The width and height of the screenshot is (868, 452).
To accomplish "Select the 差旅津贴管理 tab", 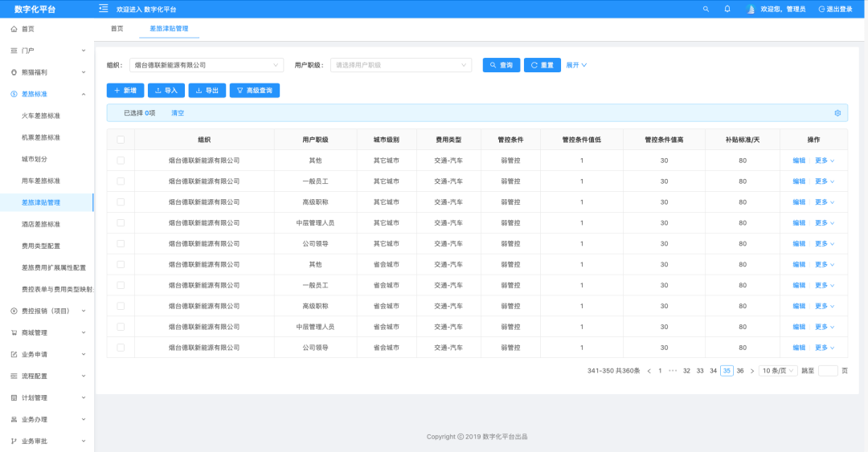I will (169, 29).
